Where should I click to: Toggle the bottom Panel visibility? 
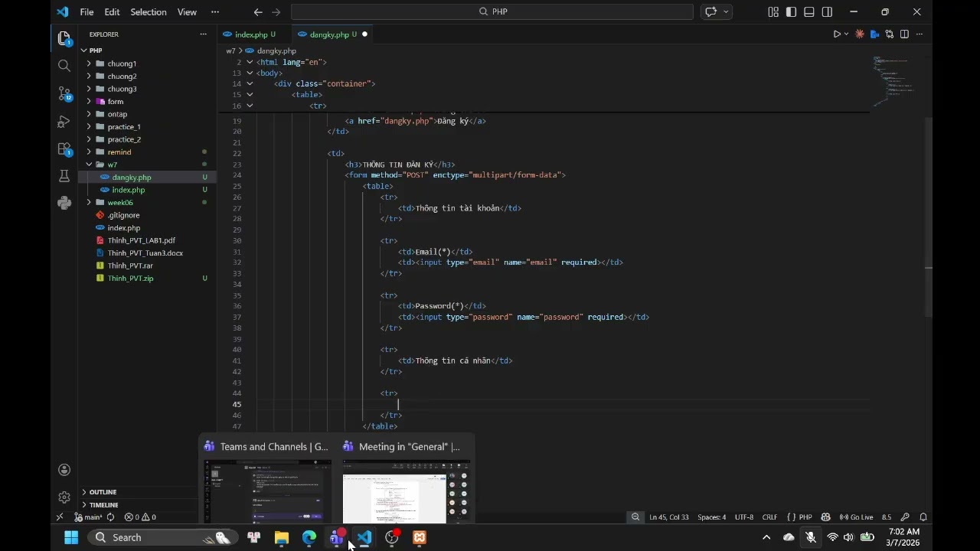click(x=809, y=11)
